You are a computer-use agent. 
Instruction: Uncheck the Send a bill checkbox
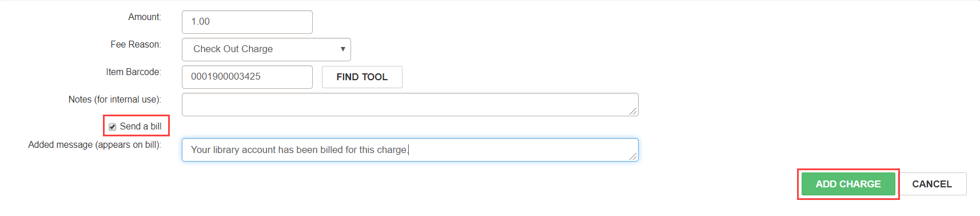[113, 127]
